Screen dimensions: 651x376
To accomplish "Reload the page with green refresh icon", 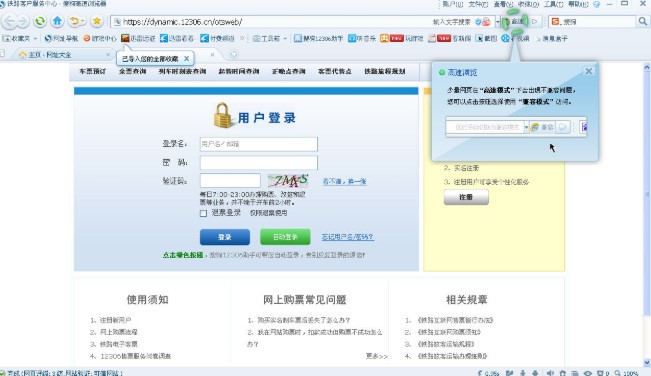I will pyautogui.click(x=40, y=21).
